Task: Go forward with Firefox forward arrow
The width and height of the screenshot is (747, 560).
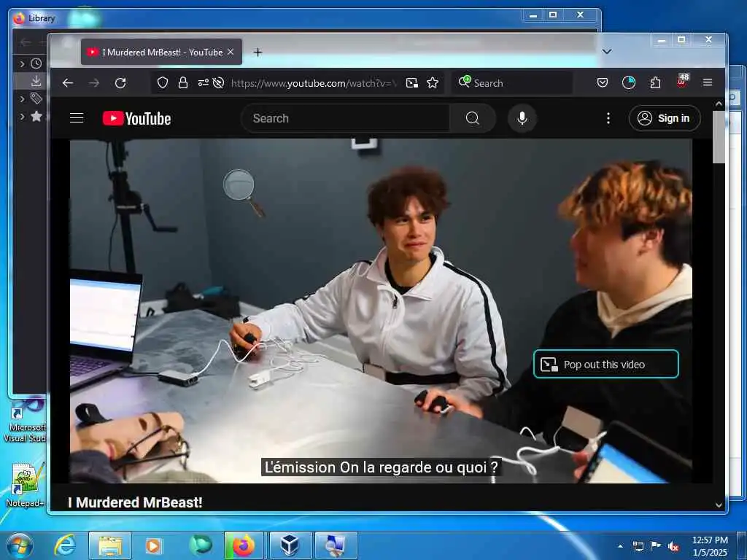Action: 94,83
